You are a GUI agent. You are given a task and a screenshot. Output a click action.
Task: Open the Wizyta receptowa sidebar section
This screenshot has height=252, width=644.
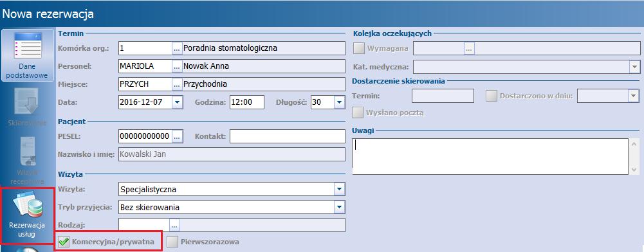28,160
